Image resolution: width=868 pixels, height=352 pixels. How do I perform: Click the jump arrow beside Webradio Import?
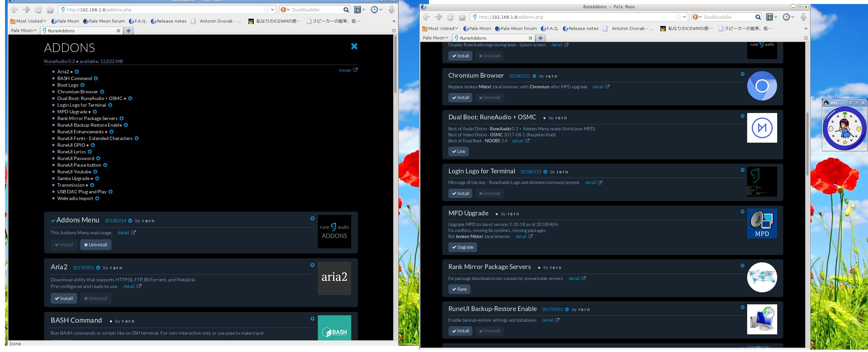(x=97, y=199)
